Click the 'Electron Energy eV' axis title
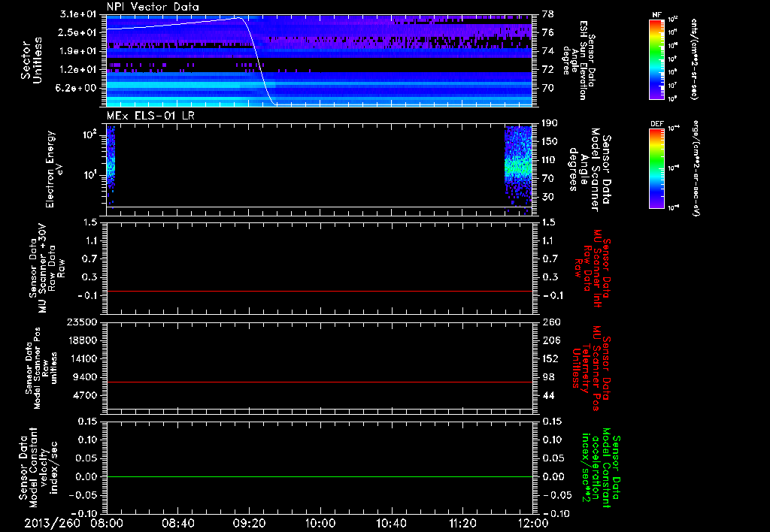This screenshot has height=532, width=770. pyautogui.click(x=54, y=169)
